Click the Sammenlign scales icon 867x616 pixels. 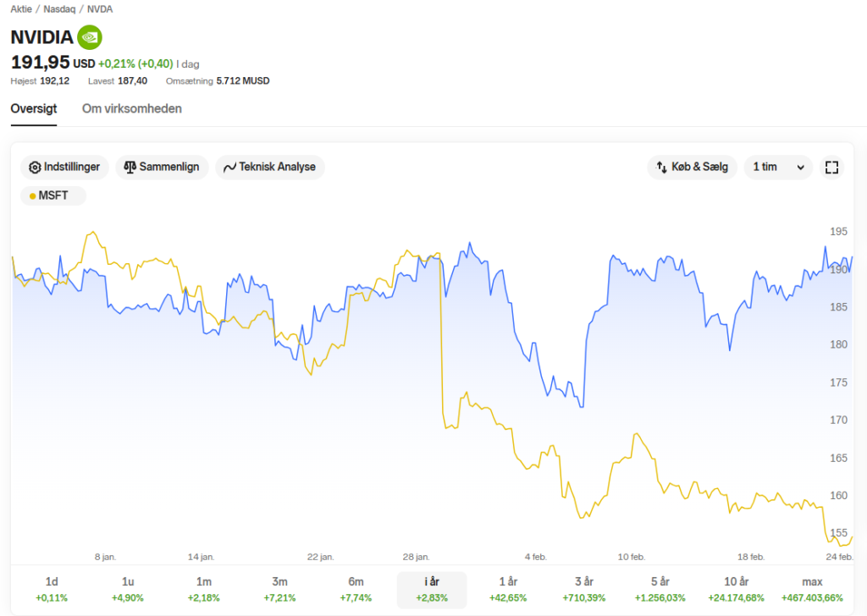click(x=130, y=167)
